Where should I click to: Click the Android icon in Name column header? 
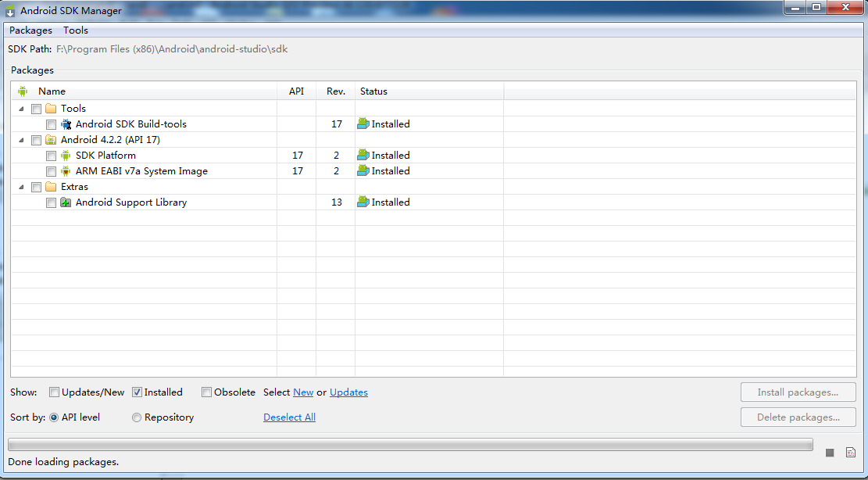[22, 91]
